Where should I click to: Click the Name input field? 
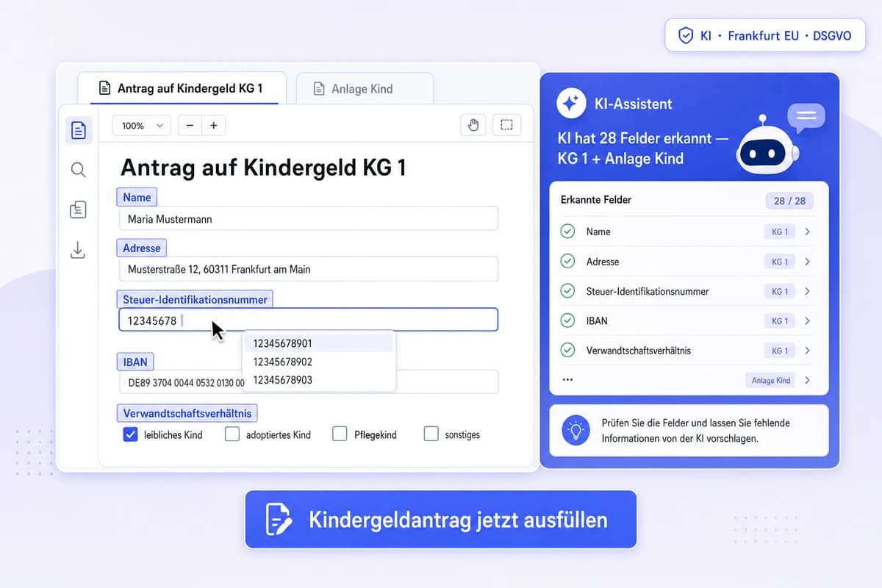pyautogui.click(x=309, y=218)
